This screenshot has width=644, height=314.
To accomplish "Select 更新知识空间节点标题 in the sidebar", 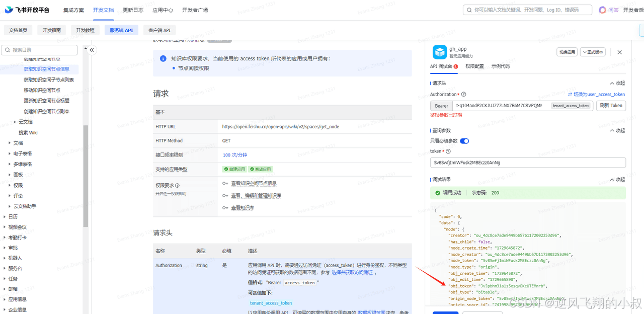I will [46, 101].
